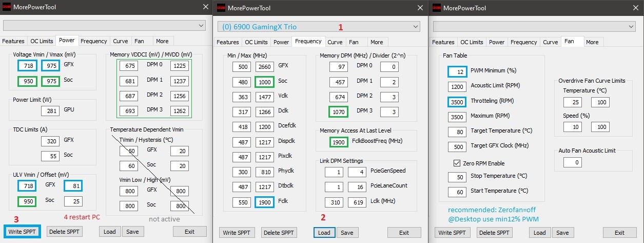Click the MorePowerTool app icon in left window
The image size is (644, 243).
coord(7,7)
